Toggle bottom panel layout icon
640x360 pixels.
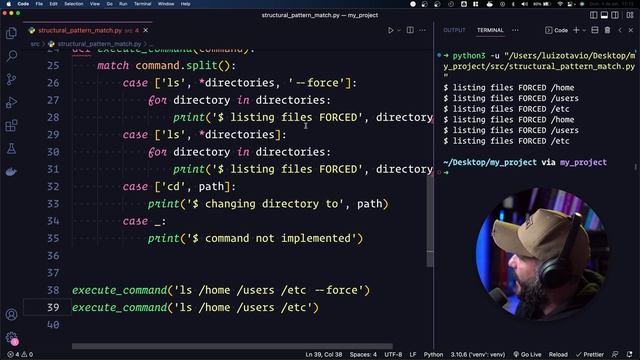tap(604, 15)
